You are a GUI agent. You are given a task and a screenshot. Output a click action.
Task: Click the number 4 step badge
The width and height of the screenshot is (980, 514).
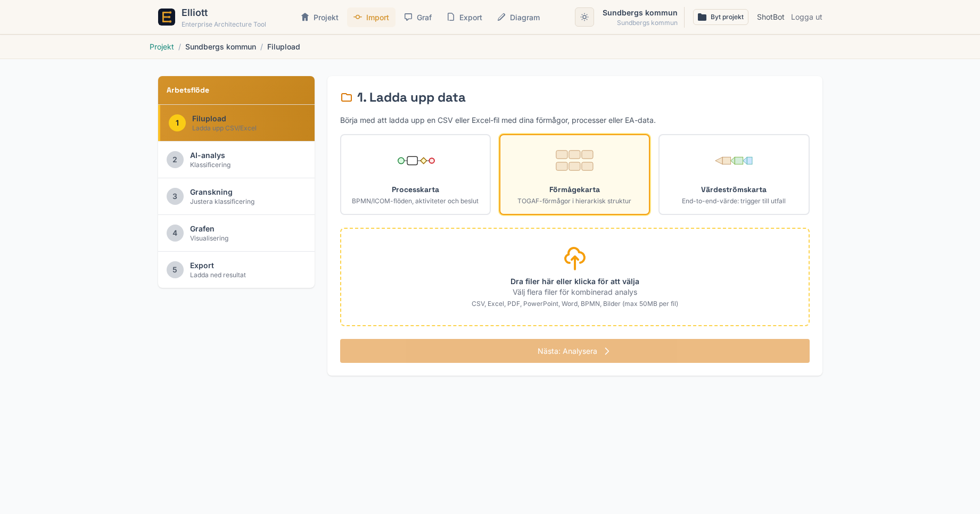coord(175,233)
